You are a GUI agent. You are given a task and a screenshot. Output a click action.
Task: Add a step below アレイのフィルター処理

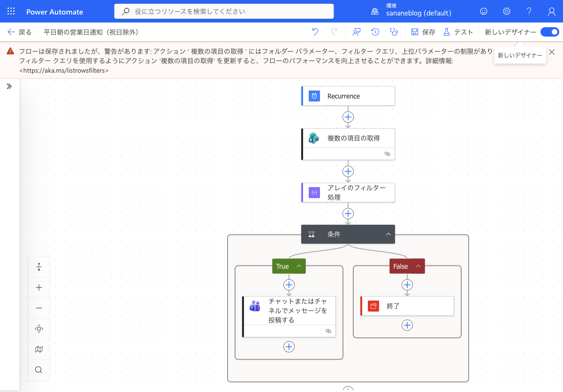click(x=348, y=213)
